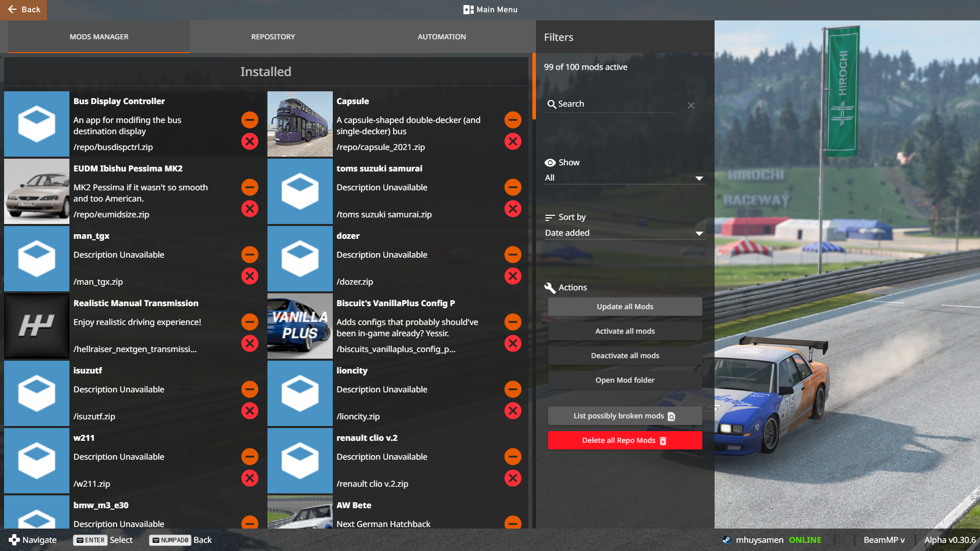Image resolution: width=980 pixels, height=551 pixels.
Task: Click List possibly broken mods
Action: [x=625, y=416]
